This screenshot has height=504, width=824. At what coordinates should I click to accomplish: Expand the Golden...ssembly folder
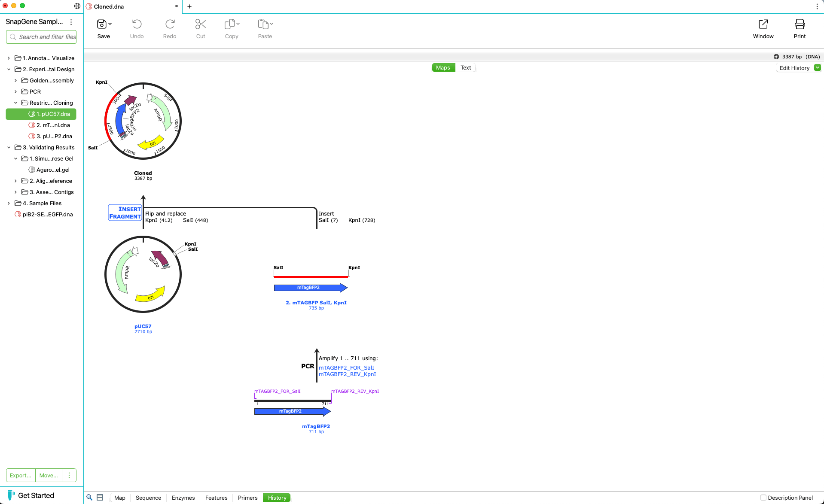tap(15, 80)
